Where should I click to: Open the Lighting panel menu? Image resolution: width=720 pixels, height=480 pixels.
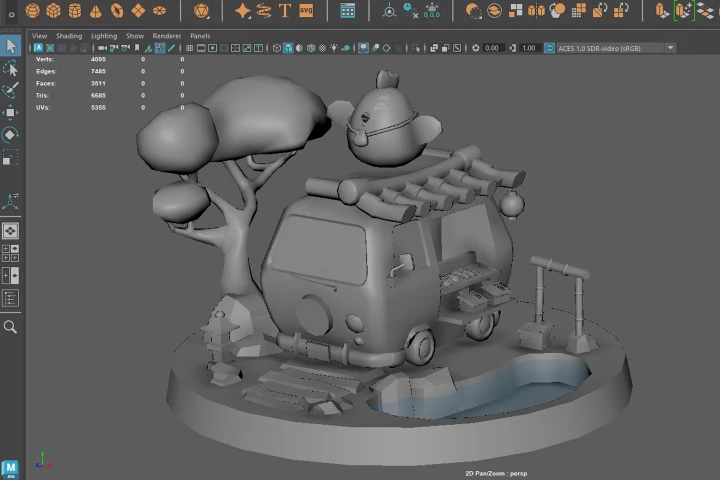pos(104,36)
